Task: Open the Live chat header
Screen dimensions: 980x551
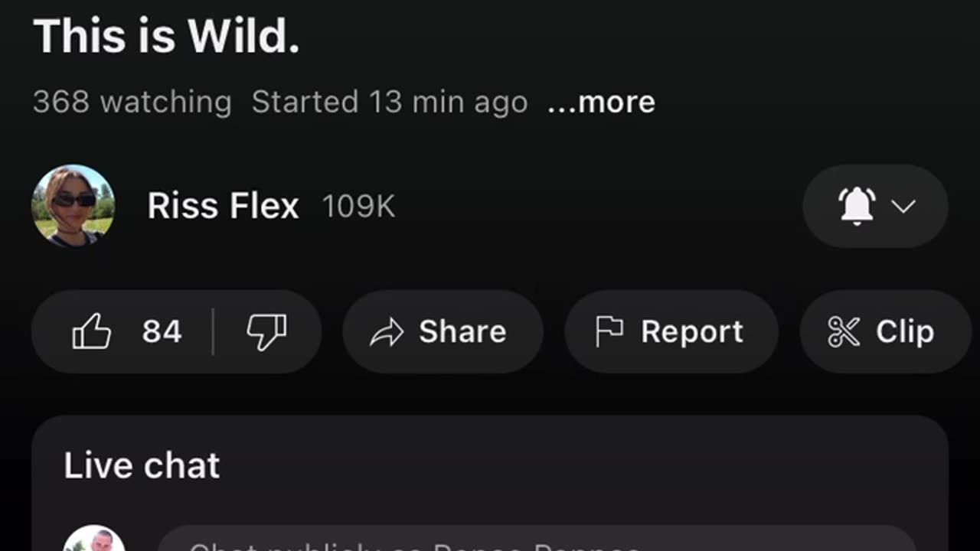Action: click(x=142, y=465)
